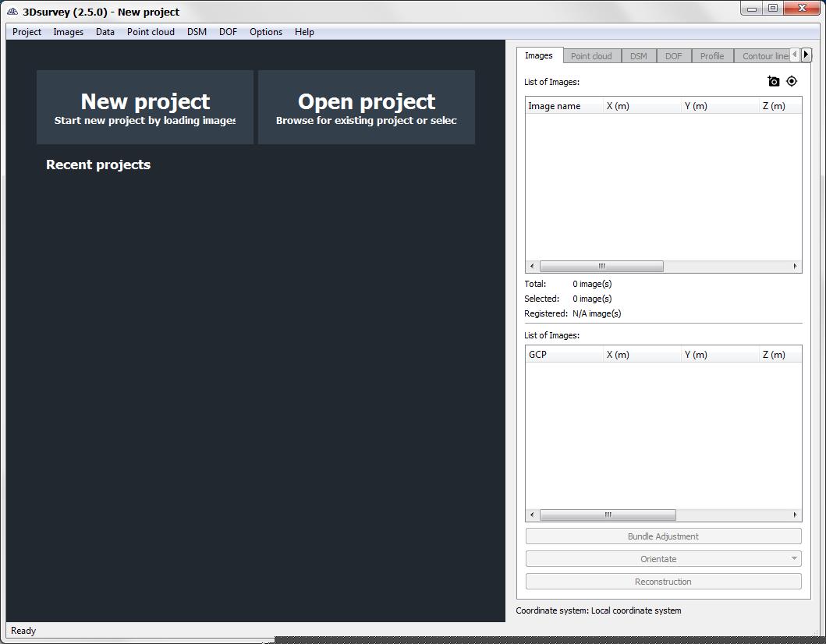The width and height of the screenshot is (826, 644).
Task: Click image list scrollbar left arrow
Action: point(532,266)
